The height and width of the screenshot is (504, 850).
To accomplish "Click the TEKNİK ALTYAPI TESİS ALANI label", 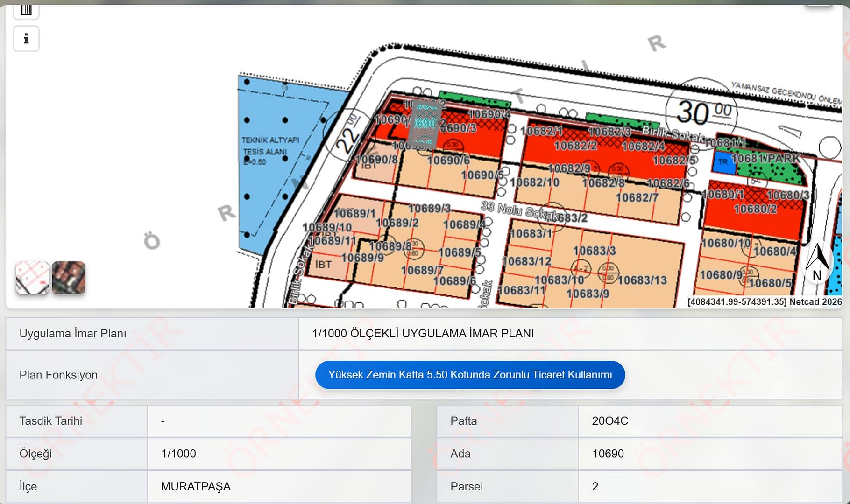I will point(270,146).
